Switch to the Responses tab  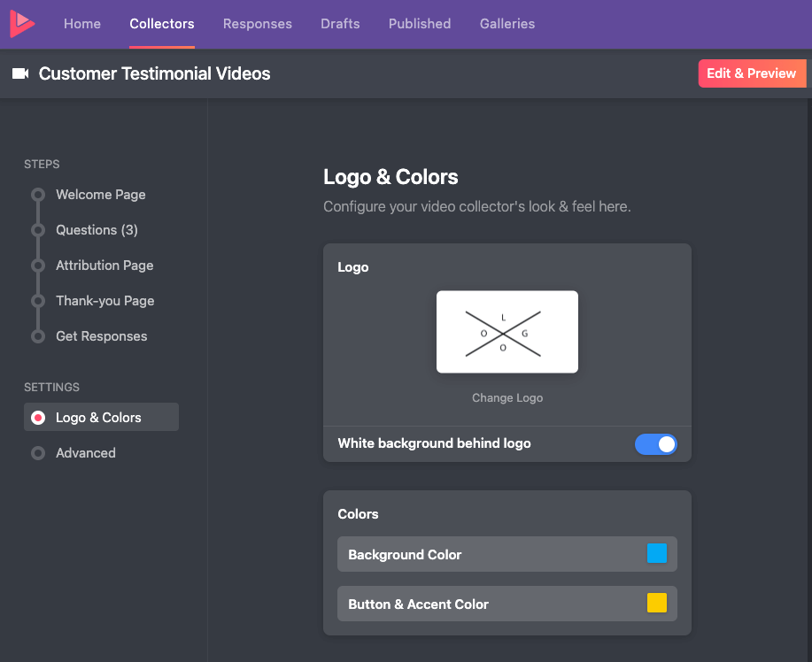pyautogui.click(x=257, y=24)
